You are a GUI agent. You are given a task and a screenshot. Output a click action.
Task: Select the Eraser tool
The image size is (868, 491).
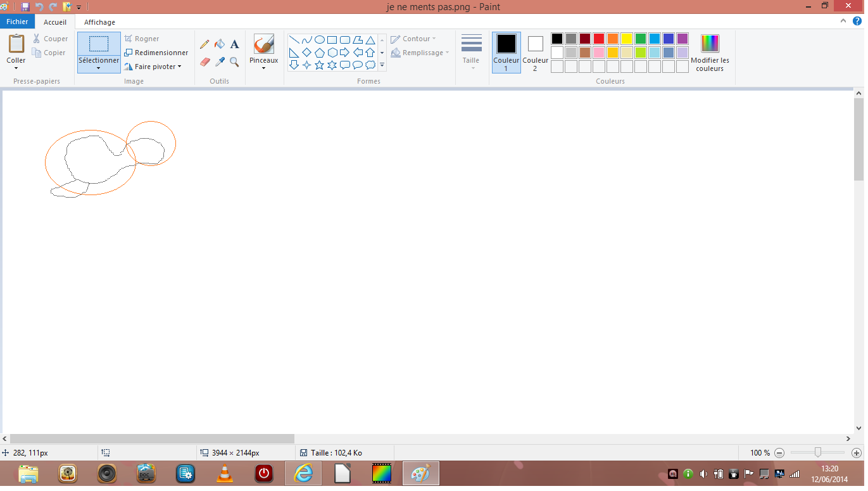pos(204,61)
